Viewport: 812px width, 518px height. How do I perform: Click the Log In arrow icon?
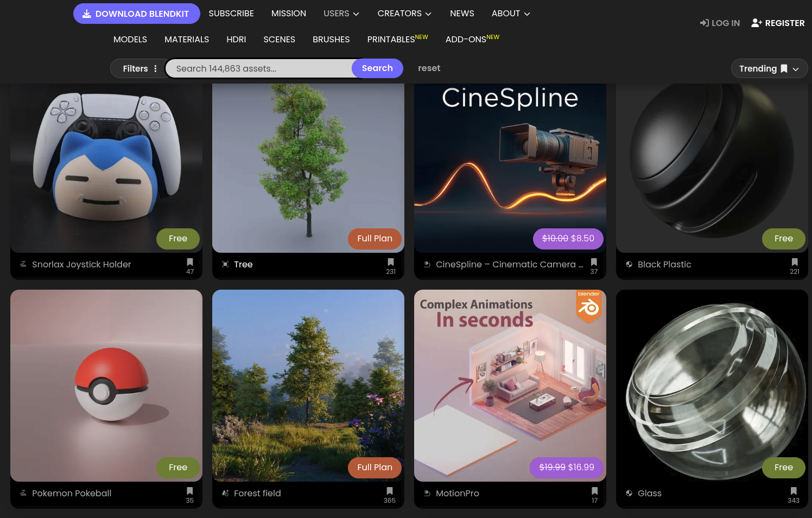click(x=705, y=23)
